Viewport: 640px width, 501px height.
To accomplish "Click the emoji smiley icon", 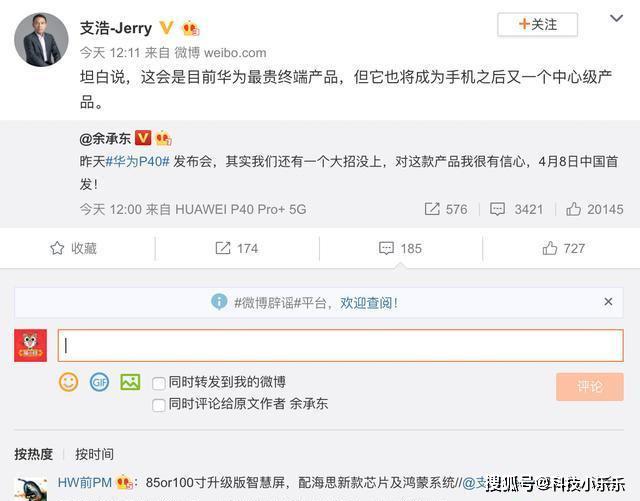I will [68, 381].
